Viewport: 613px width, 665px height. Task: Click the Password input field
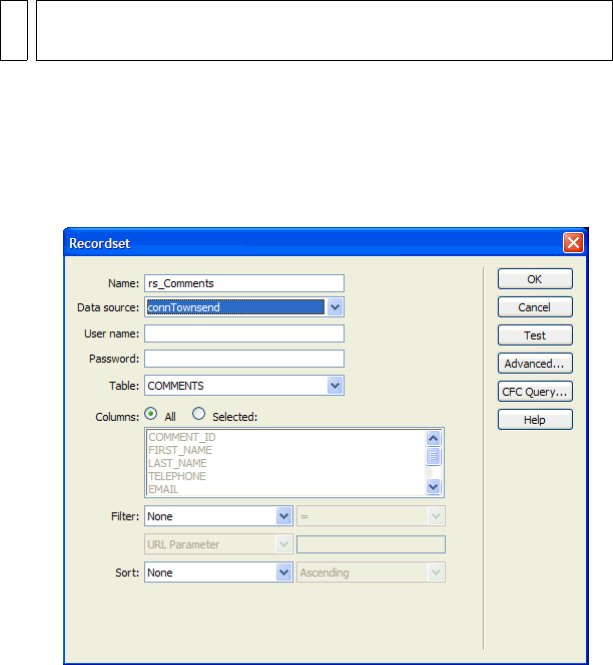(x=244, y=359)
